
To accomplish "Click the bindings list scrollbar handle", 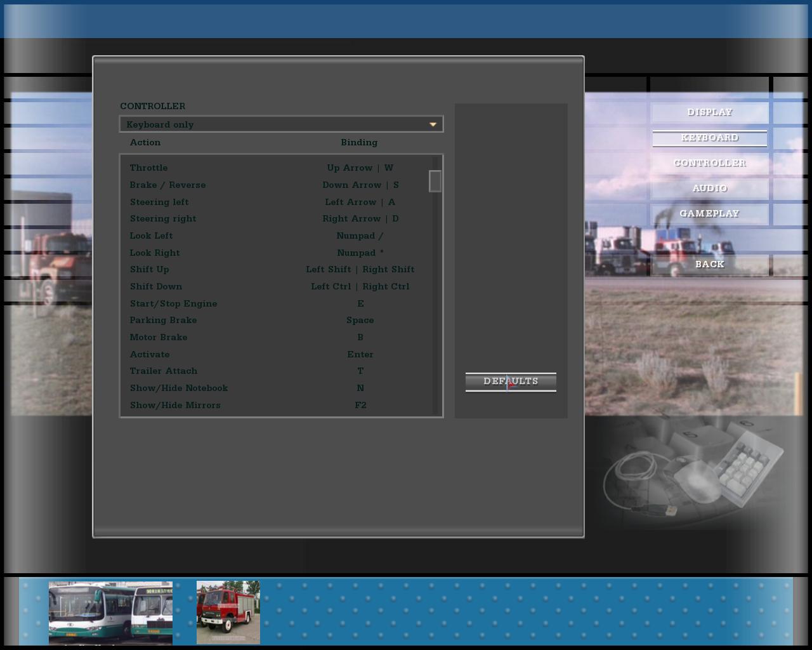I will 435,182.
